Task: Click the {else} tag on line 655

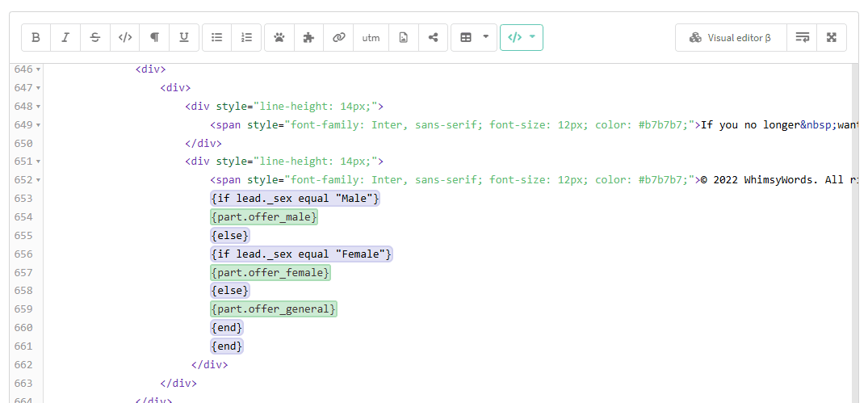Action: pos(230,235)
